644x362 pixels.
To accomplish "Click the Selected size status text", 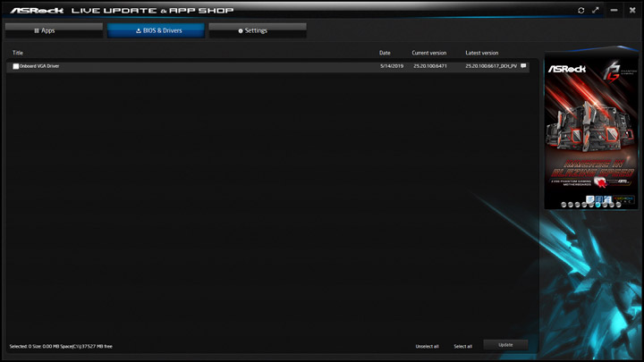I will [x=61, y=347].
